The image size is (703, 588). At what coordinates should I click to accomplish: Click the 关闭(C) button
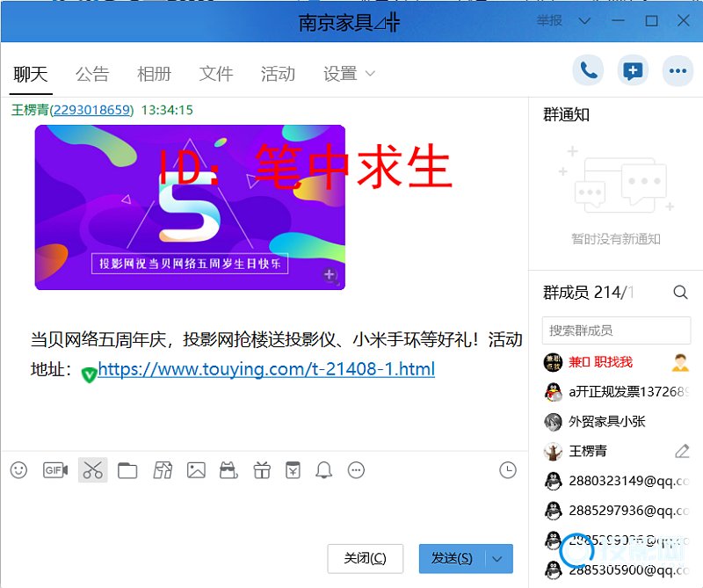pos(366,559)
